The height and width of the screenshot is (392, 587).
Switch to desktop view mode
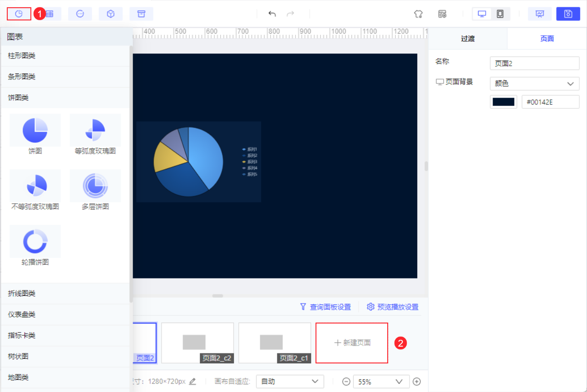[x=482, y=14]
